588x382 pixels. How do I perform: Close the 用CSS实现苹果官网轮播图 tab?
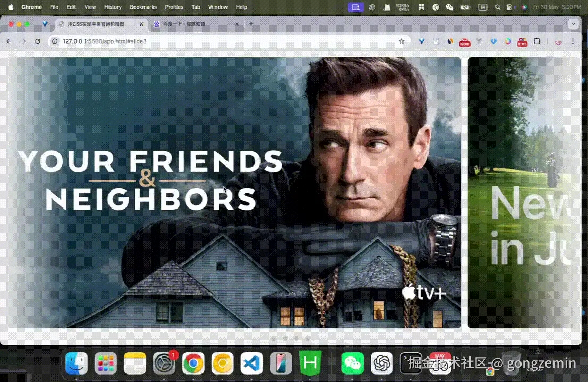[x=141, y=24]
